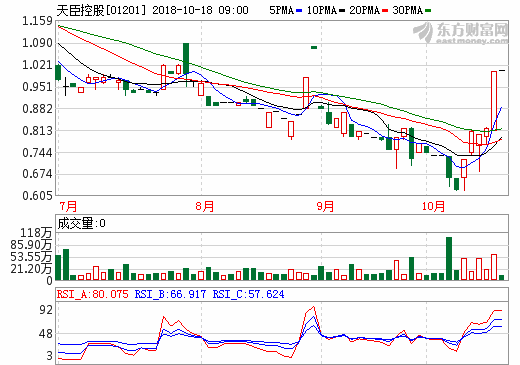Click the eastmoney watermark logo
520x365 pixels.
(x=460, y=33)
